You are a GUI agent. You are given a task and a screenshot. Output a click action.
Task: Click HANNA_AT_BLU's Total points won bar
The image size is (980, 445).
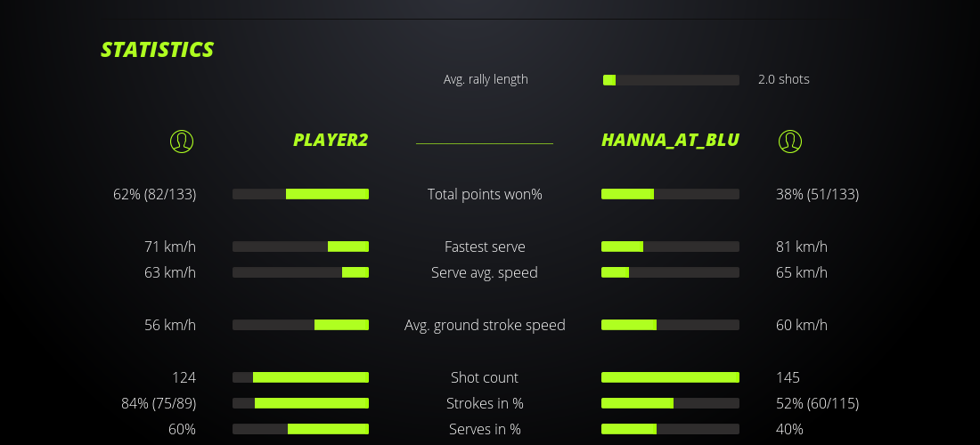pyautogui.click(x=670, y=194)
